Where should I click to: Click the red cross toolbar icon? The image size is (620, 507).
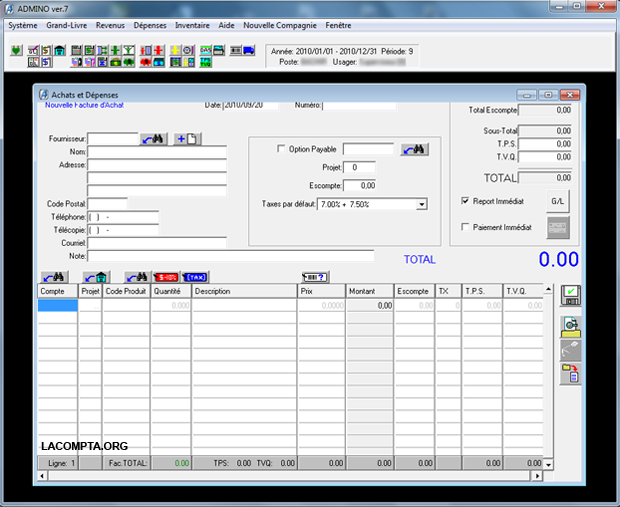(158, 50)
